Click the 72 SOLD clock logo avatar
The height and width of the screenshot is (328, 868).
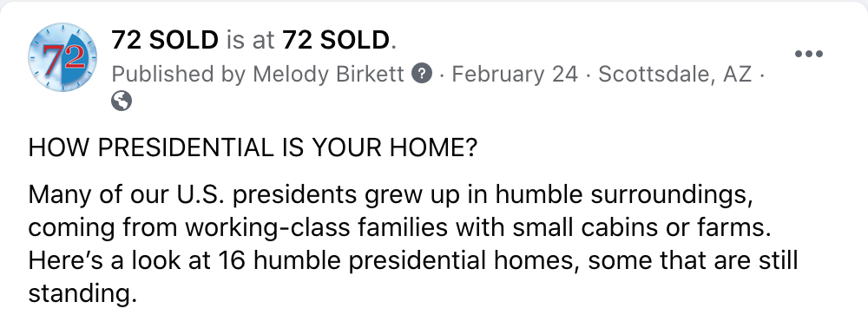(62, 57)
